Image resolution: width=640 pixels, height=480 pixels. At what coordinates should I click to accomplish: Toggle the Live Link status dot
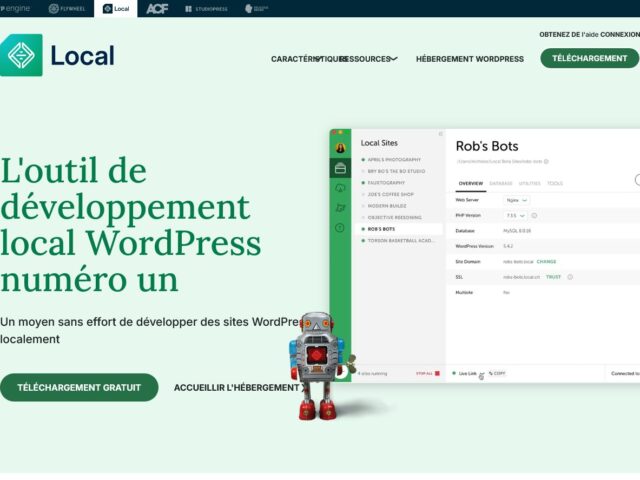pyautogui.click(x=454, y=373)
